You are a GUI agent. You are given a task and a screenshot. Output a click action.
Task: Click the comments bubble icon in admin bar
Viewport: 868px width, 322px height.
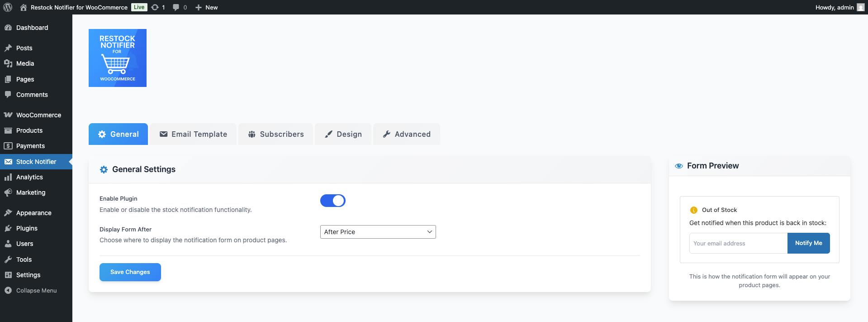(176, 7)
